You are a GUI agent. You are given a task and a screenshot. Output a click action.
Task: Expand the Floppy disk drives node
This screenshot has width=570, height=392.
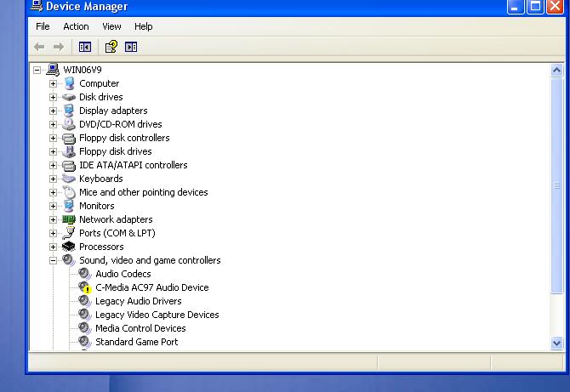tap(53, 151)
